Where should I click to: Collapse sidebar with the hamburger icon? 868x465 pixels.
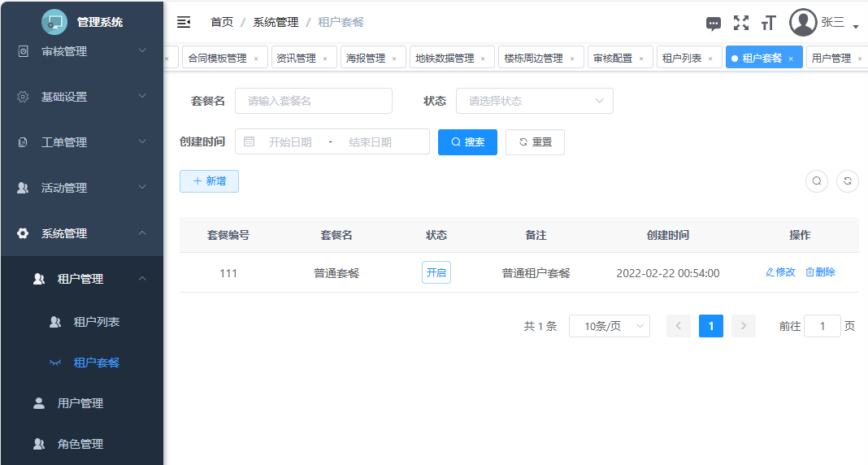point(184,22)
